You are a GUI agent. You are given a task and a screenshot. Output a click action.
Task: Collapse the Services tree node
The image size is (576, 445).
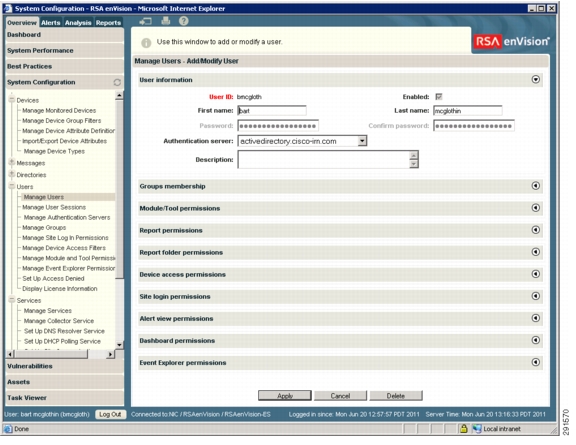(12, 300)
